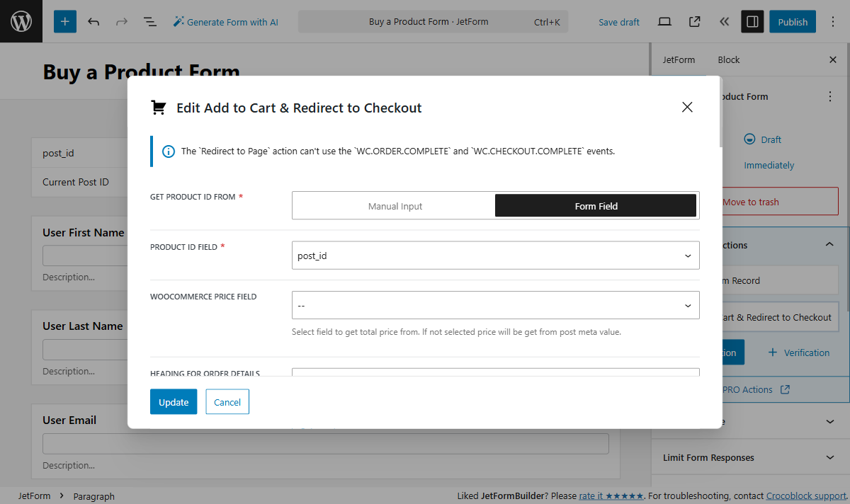
Task: Click the Heading for Order Details input
Action: 496,372
